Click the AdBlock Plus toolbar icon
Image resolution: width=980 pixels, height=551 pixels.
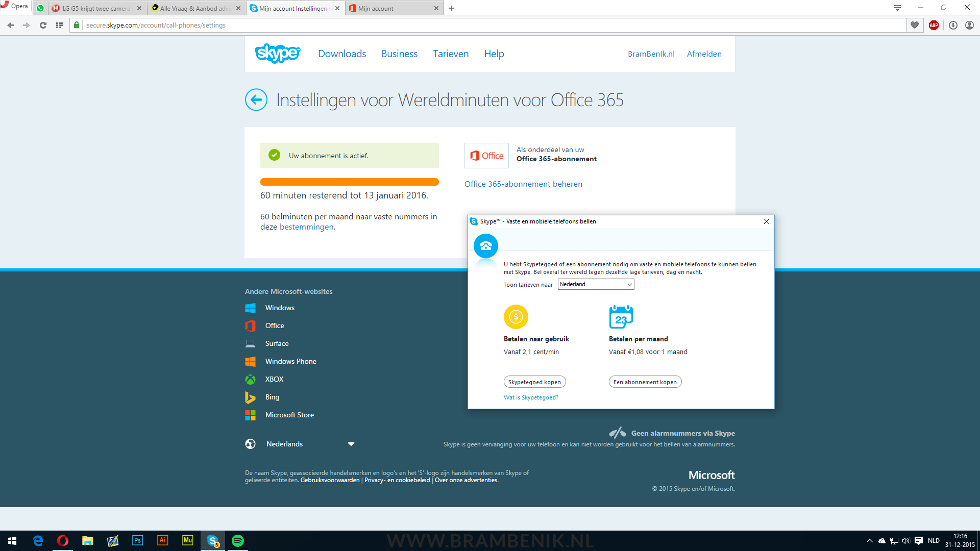pos(934,25)
